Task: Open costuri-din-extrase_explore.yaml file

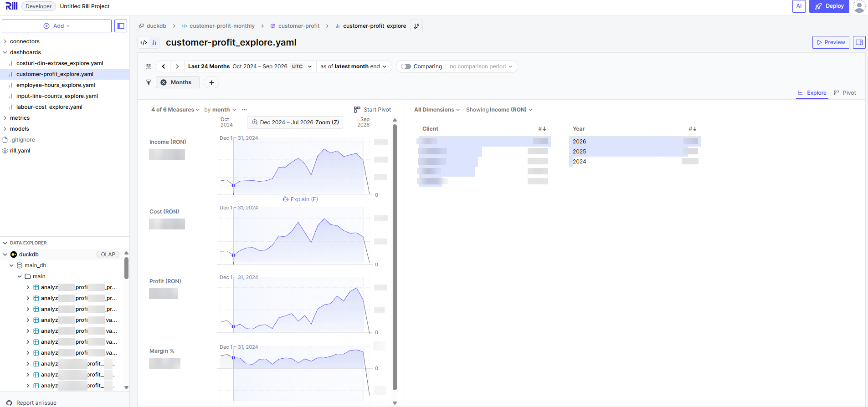Action: [x=60, y=63]
